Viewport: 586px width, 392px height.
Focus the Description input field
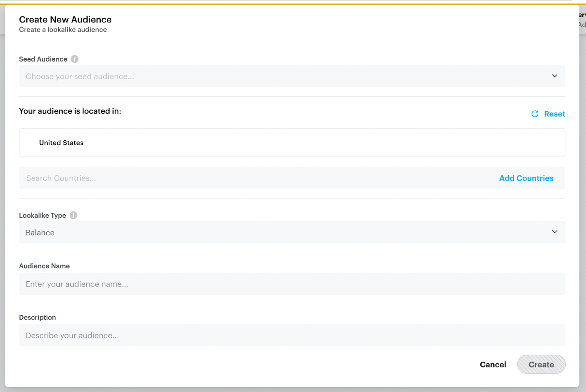[292, 335]
